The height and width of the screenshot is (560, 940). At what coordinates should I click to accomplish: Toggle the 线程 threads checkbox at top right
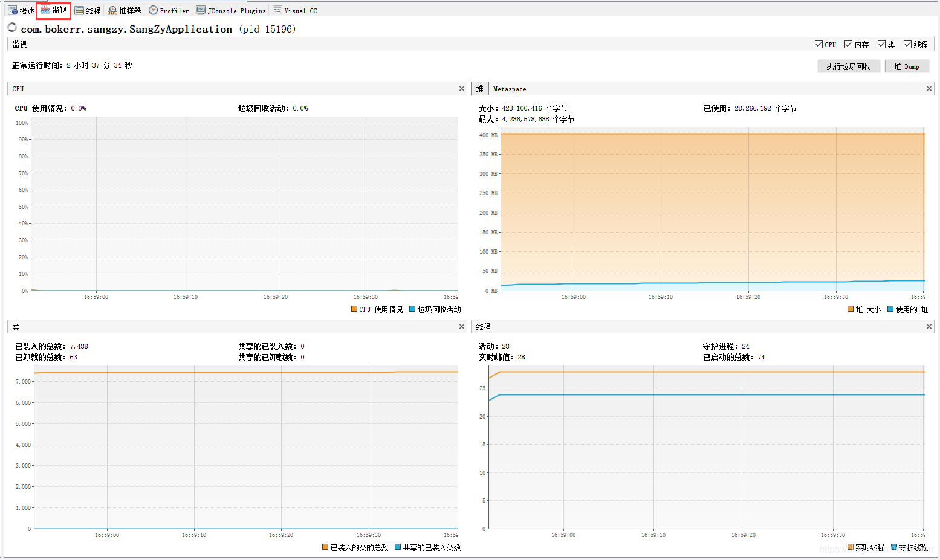pos(907,44)
